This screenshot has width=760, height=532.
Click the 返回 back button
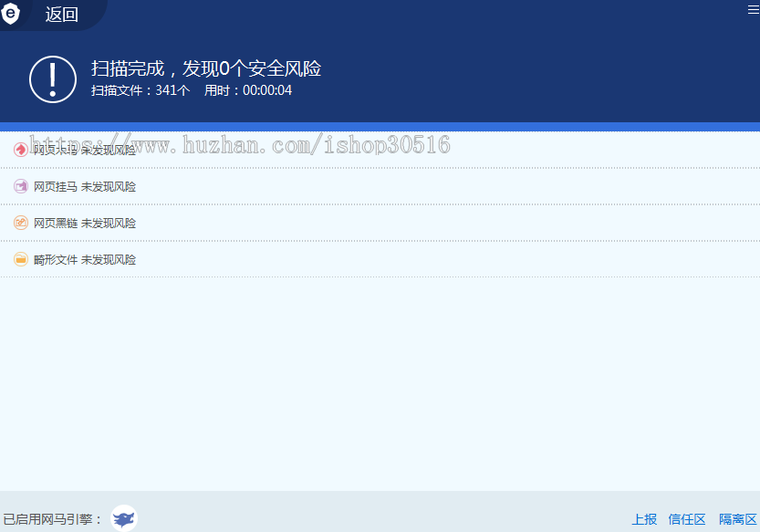pos(60,15)
